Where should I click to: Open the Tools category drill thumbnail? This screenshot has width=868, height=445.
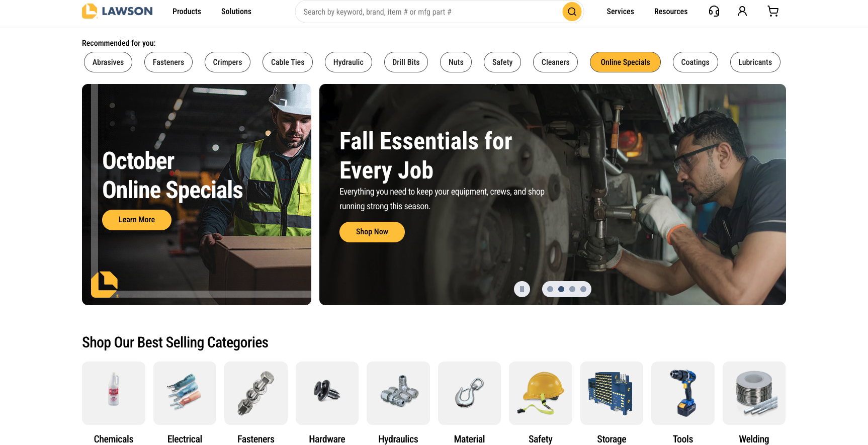coord(683,393)
